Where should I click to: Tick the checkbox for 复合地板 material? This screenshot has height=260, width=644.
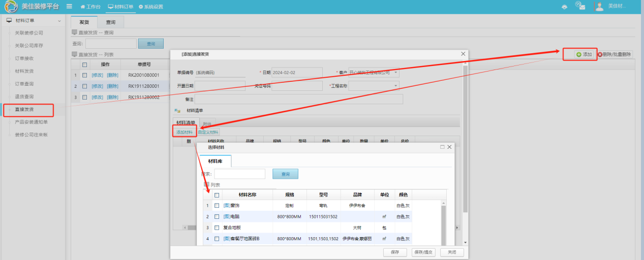click(x=217, y=228)
